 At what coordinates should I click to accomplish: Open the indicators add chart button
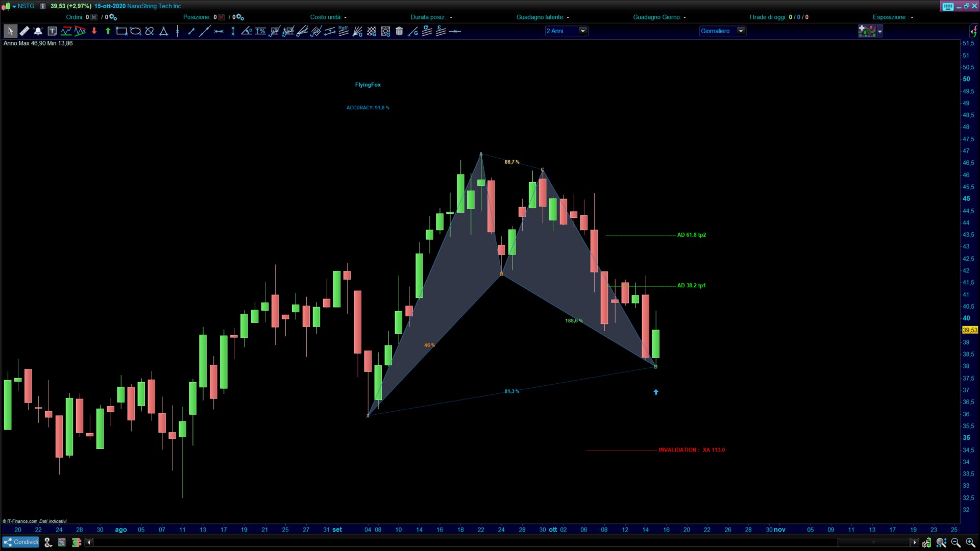click(x=866, y=31)
